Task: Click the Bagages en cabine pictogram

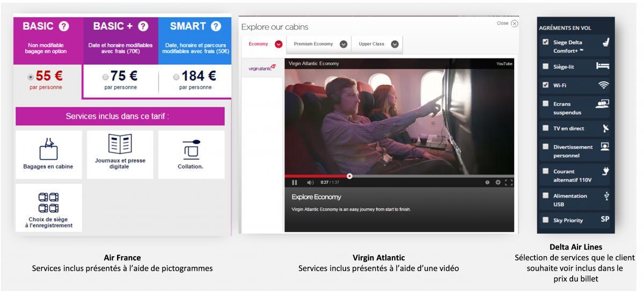Action: tap(48, 149)
